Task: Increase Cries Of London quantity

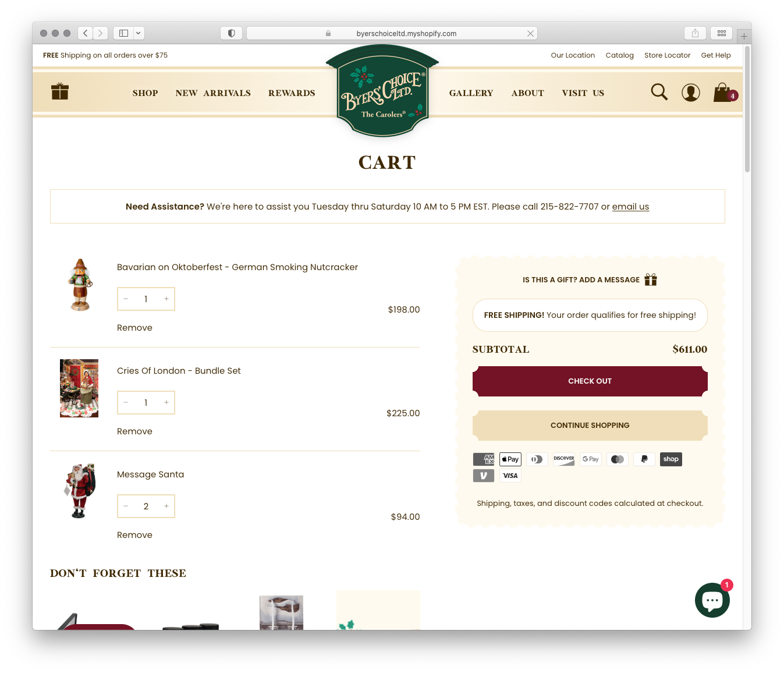Action: (x=166, y=402)
